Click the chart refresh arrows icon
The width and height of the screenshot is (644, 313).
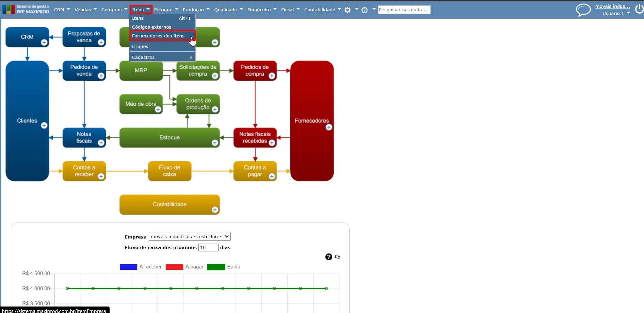click(x=337, y=257)
